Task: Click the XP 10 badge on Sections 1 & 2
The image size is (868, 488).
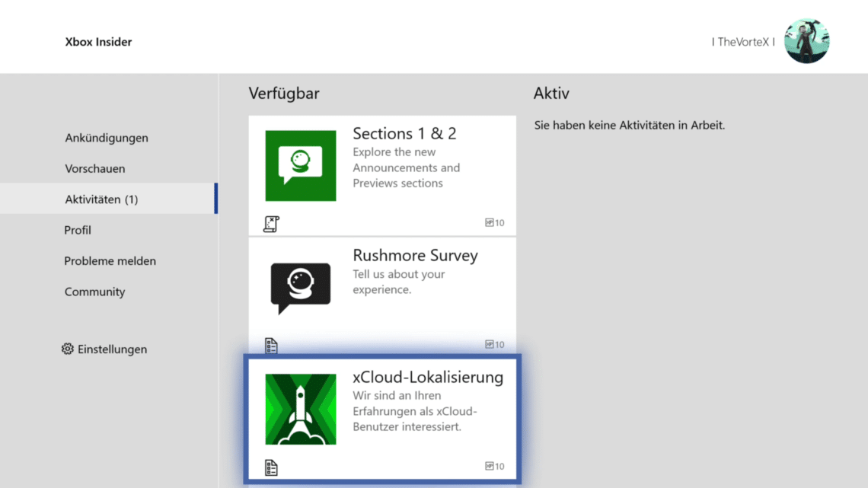Action: [x=495, y=222]
